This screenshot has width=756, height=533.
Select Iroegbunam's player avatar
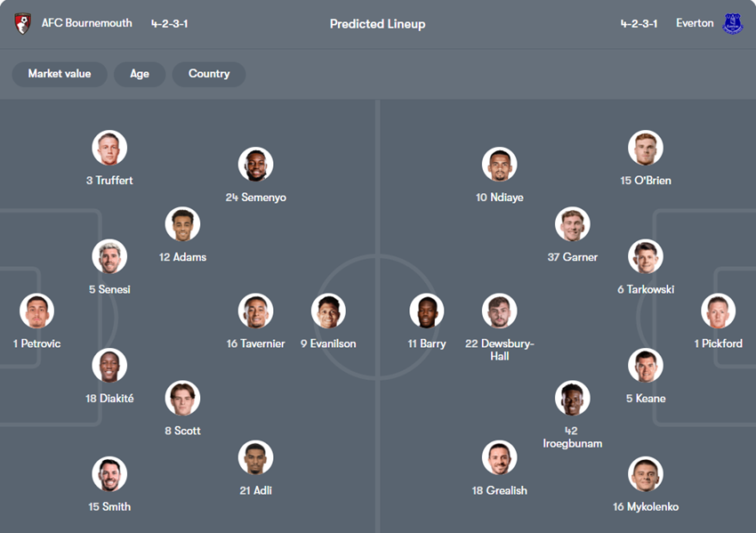tap(572, 399)
